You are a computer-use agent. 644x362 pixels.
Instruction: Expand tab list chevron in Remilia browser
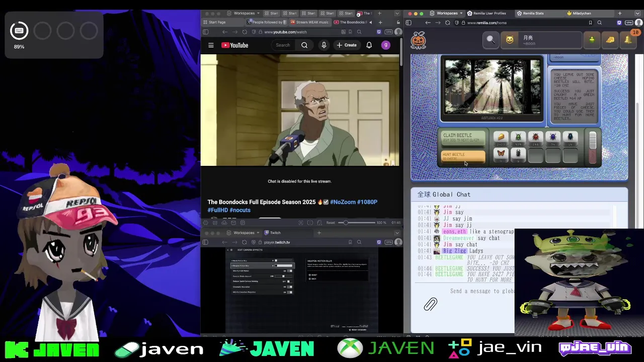click(638, 13)
